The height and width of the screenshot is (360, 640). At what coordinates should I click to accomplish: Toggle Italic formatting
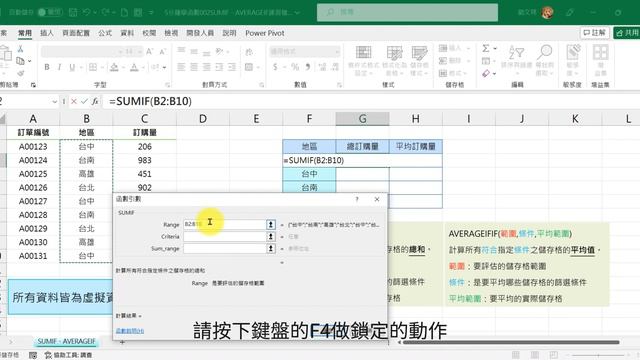tap(60, 67)
